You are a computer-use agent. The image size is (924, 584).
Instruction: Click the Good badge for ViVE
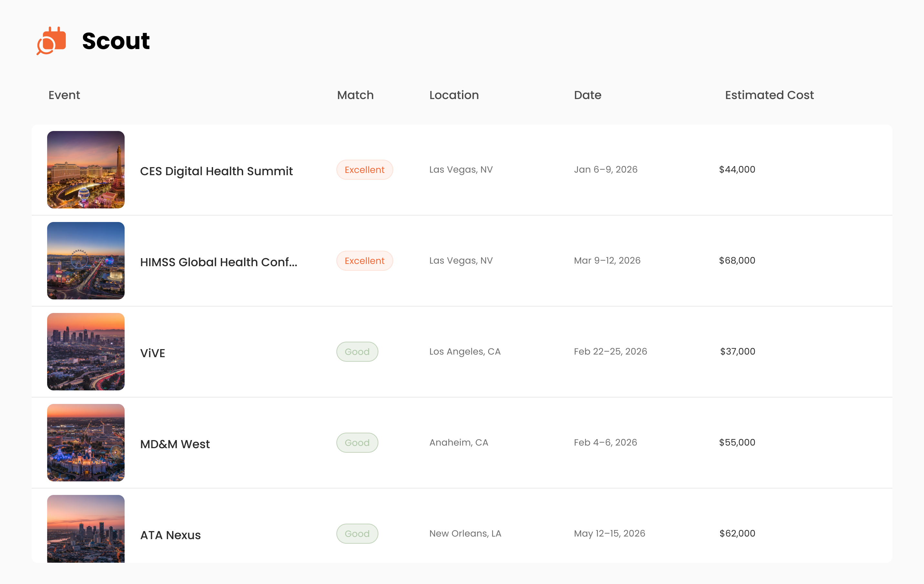click(357, 352)
